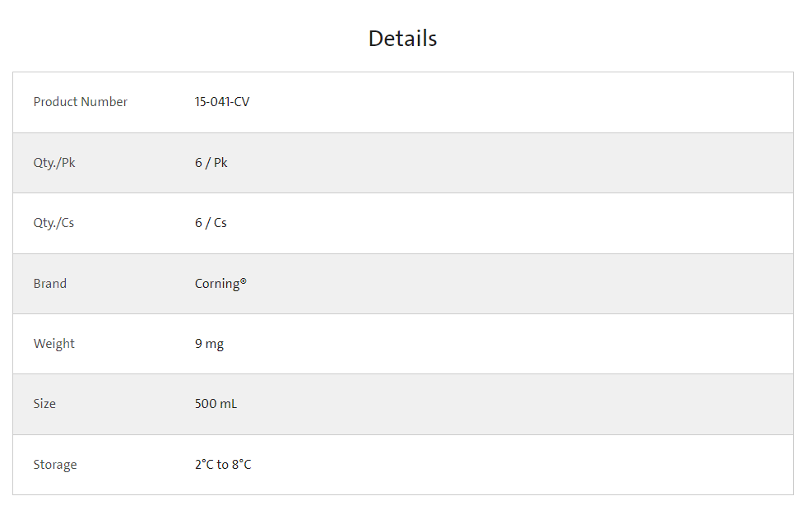The image size is (812, 524).
Task: Click empty area of shaded Size row
Action: click(x=517, y=405)
